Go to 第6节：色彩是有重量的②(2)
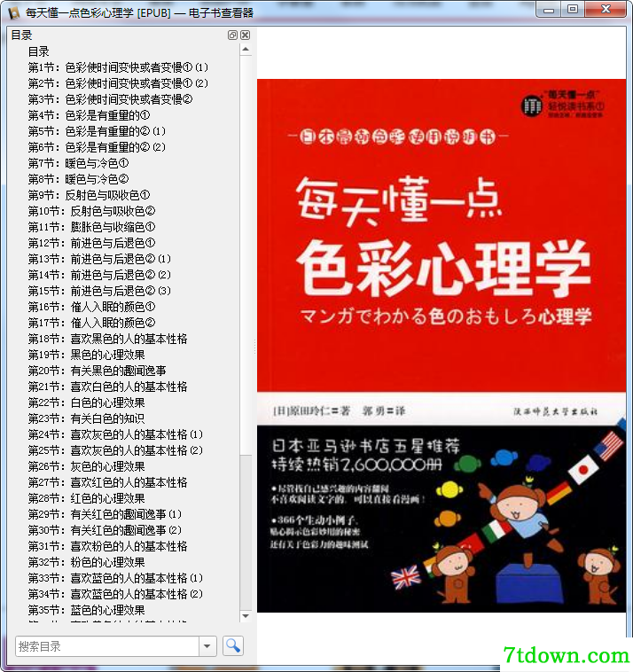 [97, 147]
